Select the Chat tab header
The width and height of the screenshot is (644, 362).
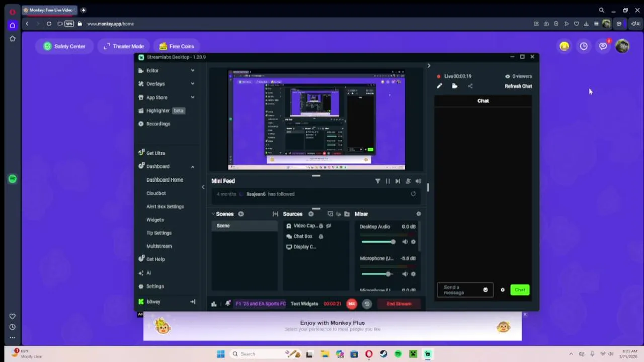483,101
